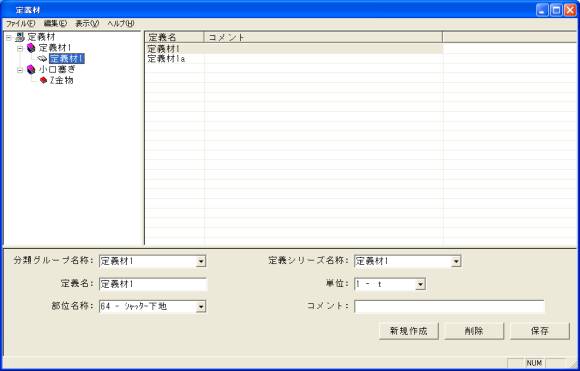
Task: Click the 定義名 text field
Action: (153, 284)
